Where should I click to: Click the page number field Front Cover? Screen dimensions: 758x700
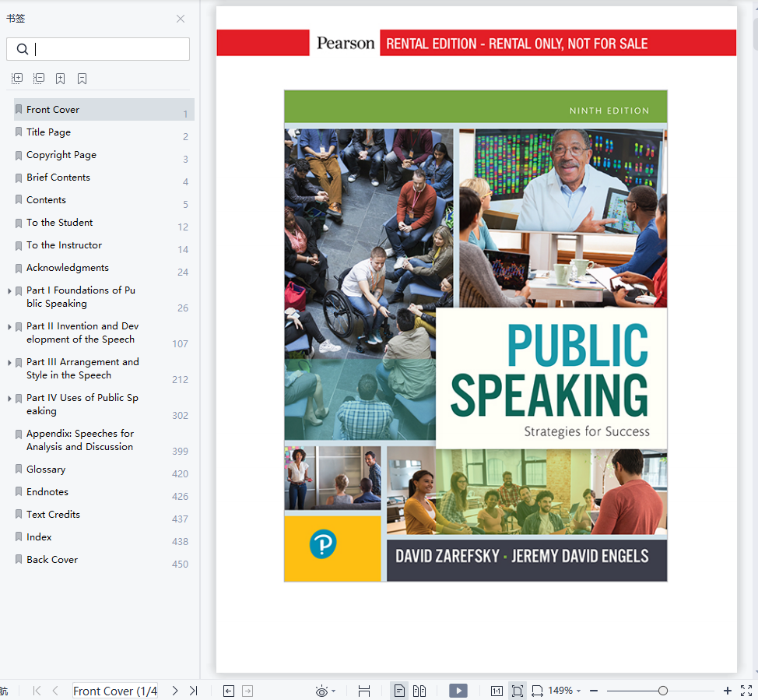coord(115,691)
